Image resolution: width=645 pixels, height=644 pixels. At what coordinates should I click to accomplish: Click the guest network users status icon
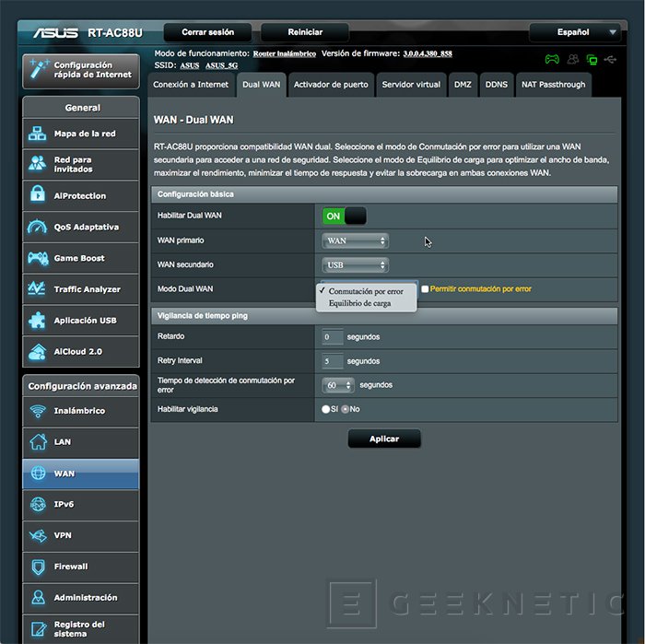pos(573,60)
